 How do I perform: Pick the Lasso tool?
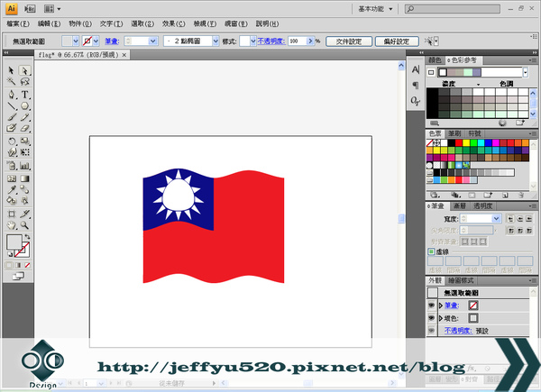(x=24, y=81)
